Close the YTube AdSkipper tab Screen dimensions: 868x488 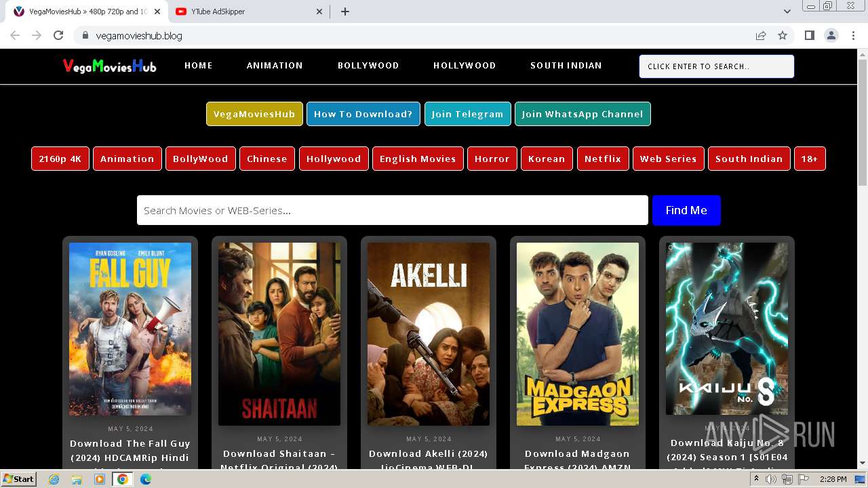tap(319, 12)
